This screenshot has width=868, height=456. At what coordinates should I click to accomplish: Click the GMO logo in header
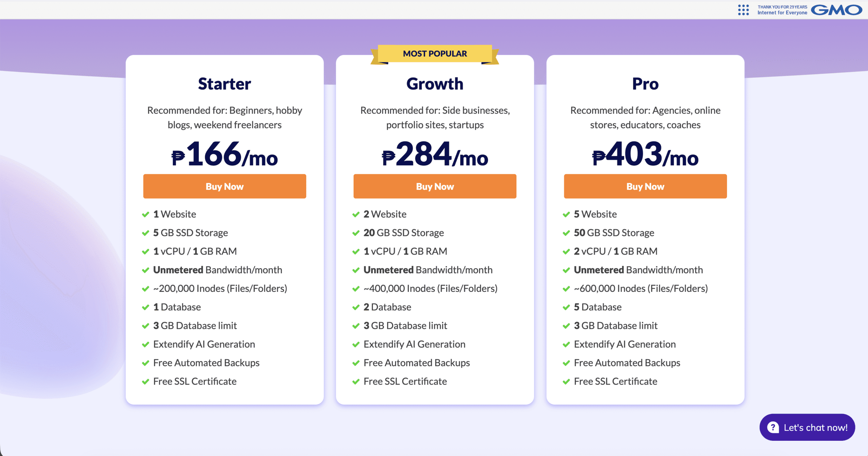[836, 10]
